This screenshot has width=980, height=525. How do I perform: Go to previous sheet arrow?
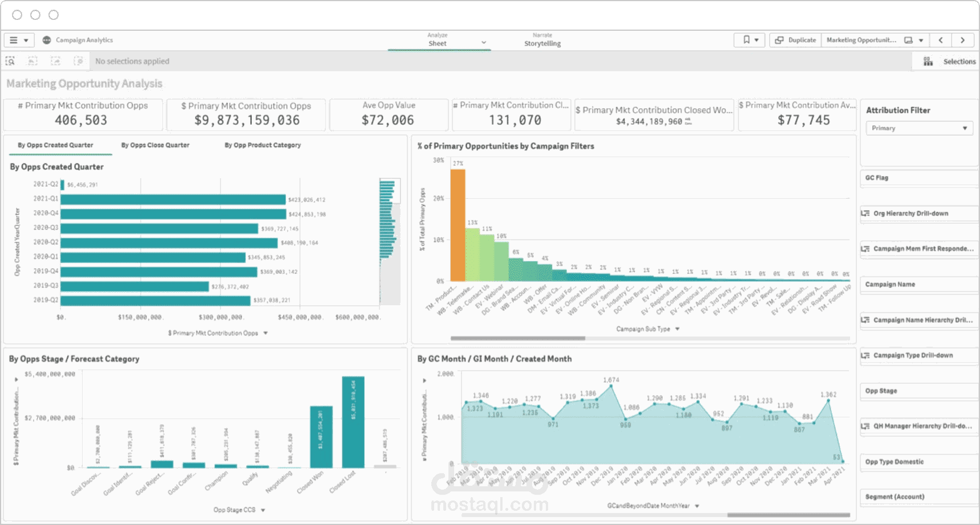click(941, 40)
